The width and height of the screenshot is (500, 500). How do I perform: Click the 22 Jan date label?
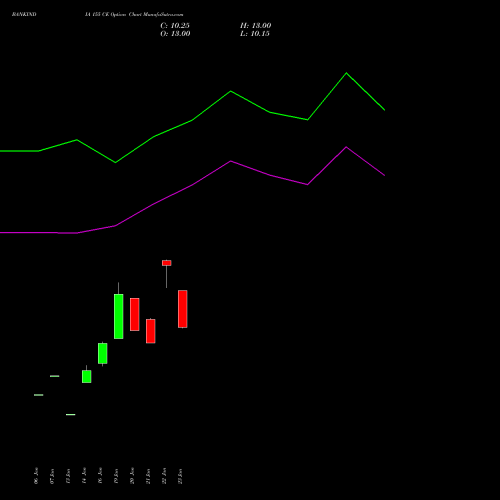tap(164, 476)
